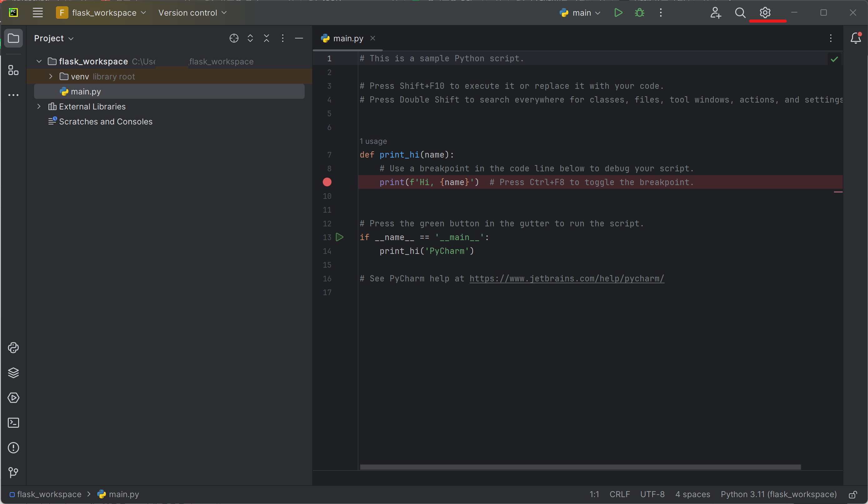Open the Python Packages layers icon
868x504 pixels.
pos(13,373)
